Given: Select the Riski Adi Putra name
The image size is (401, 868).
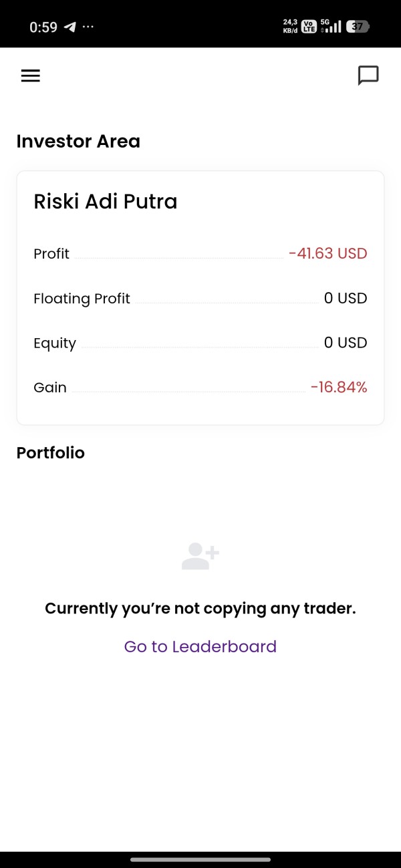Looking at the screenshot, I should point(106,201).
